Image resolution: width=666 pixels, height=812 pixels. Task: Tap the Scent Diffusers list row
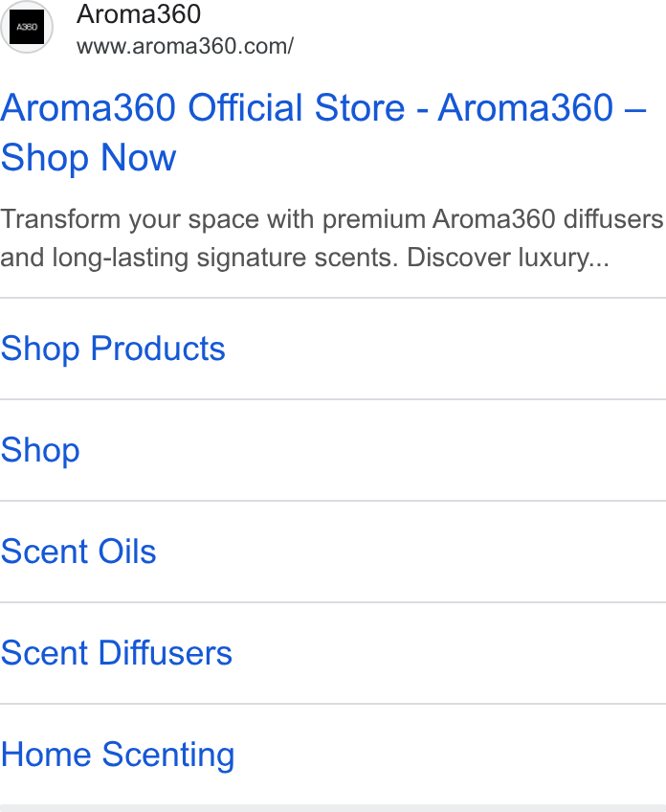(333, 653)
